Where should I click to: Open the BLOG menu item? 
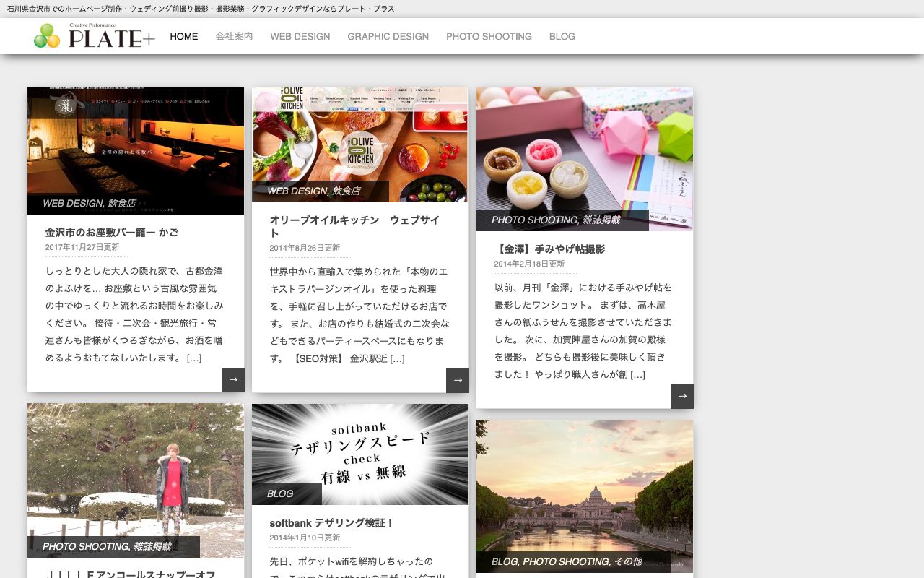click(x=562, y=36)
